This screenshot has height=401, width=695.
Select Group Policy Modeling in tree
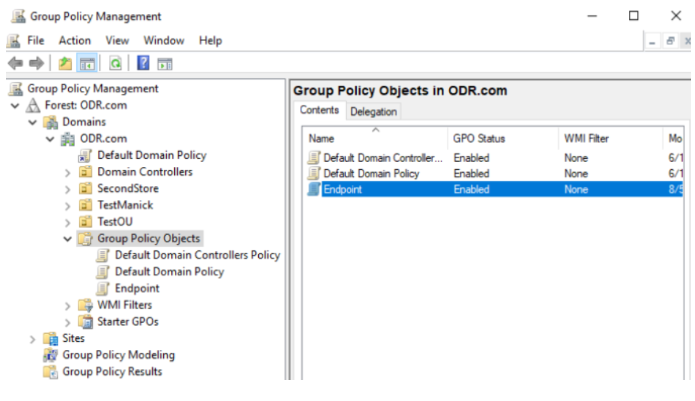tap(118, 355)
